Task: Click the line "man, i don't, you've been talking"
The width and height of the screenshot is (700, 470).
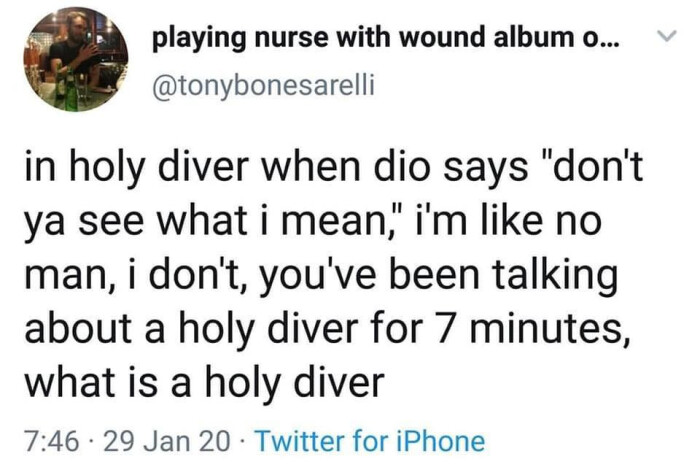Action: pyautogui.click(x=321, y=274)
